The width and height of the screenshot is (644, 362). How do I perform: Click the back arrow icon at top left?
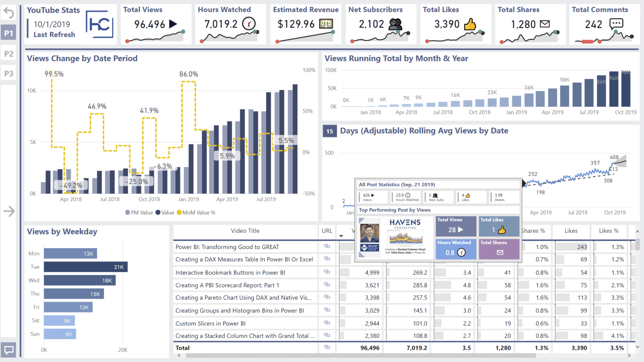point(9,13)
